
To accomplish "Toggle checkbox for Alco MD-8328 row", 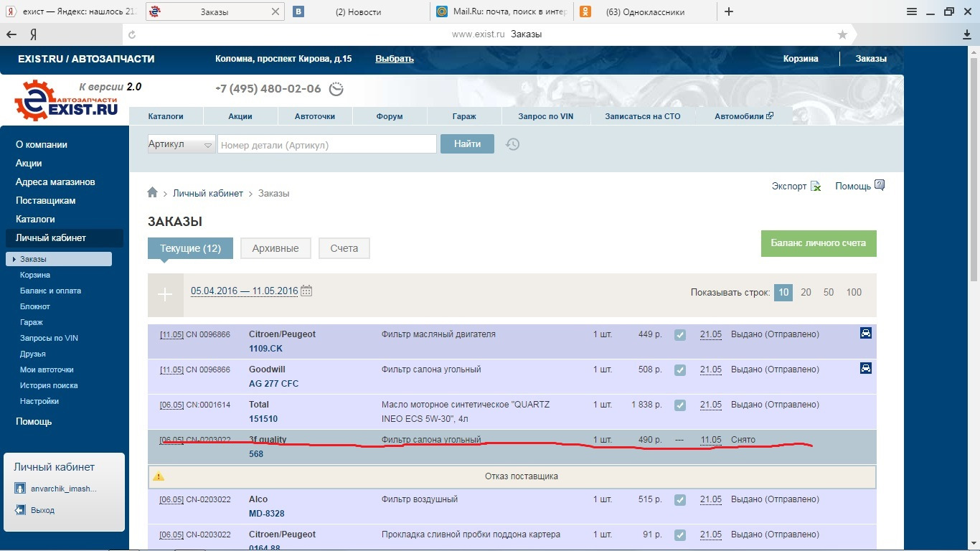I will tap(680, 499).
